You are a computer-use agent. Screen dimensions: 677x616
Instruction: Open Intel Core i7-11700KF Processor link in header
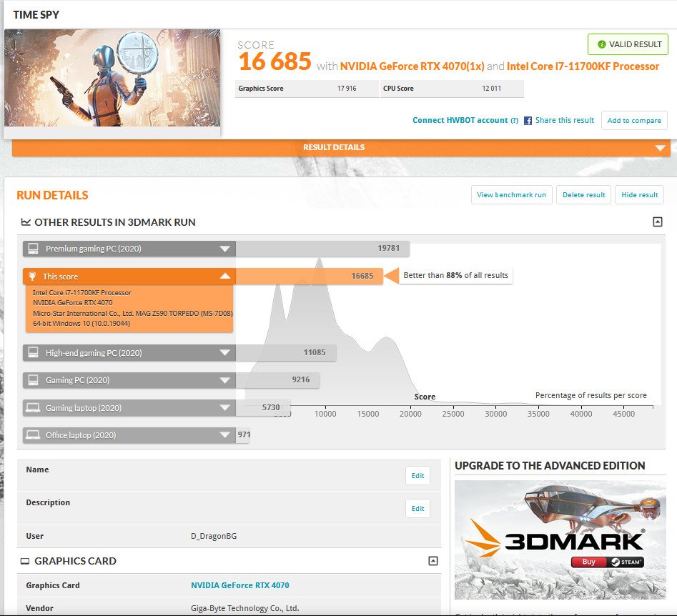tap(583, 66)
